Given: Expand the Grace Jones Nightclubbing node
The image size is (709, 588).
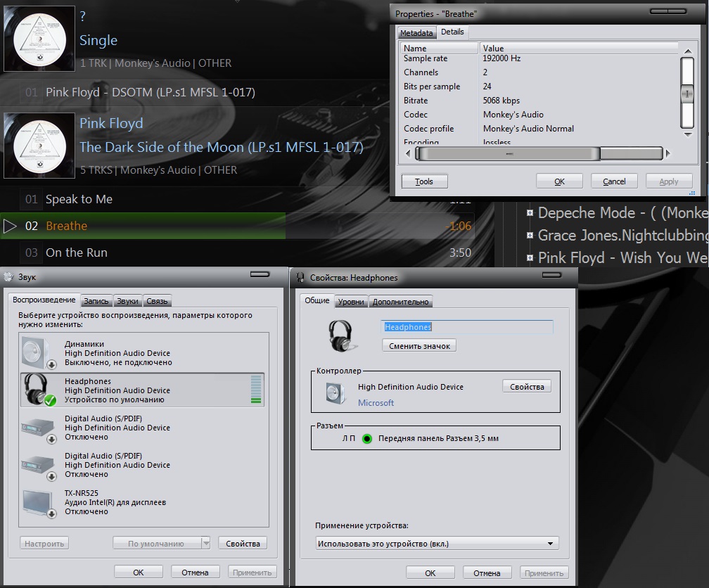Looking at the screenshot, I should pyautogui.click(x=530, y=235).
